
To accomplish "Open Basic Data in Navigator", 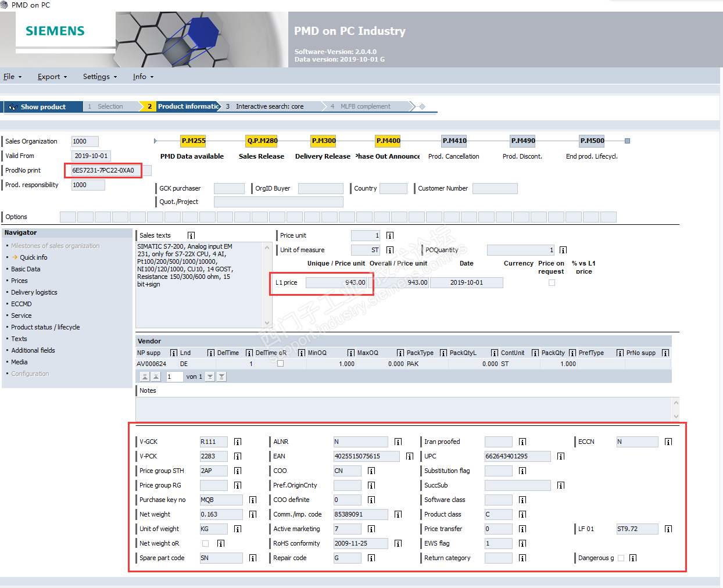I will click(x=26, y=269).
